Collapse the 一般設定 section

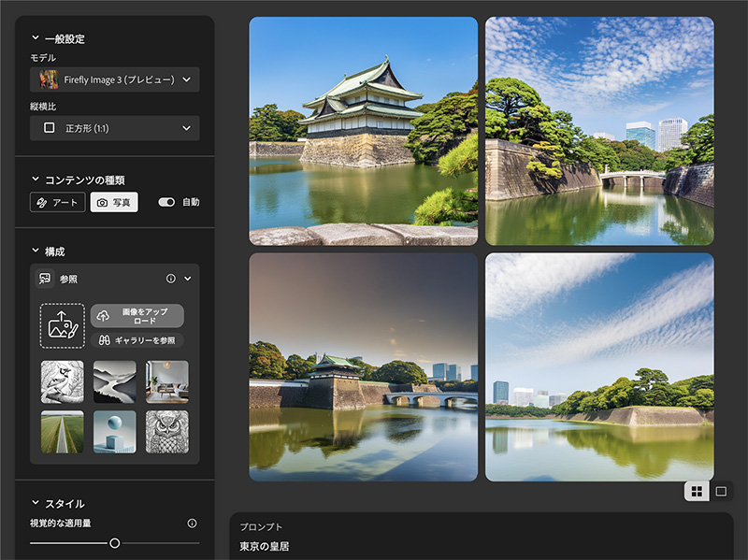pyautogui.click(x=36, y=38)
